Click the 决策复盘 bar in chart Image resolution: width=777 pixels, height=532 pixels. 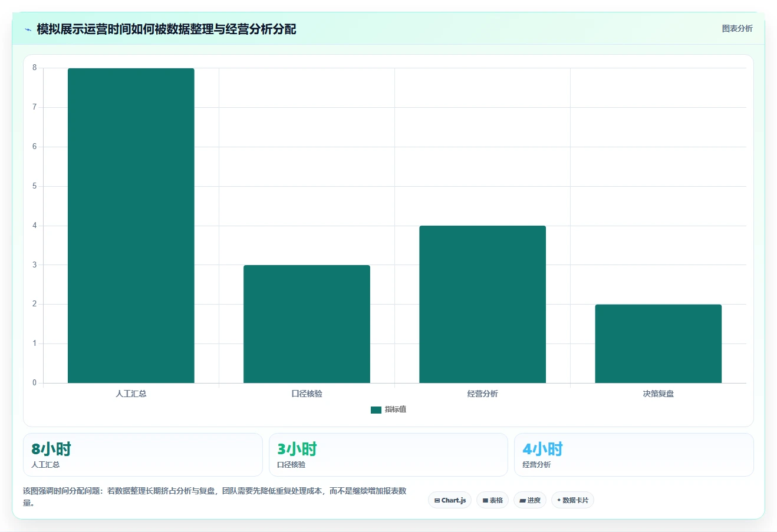(658, 343)
